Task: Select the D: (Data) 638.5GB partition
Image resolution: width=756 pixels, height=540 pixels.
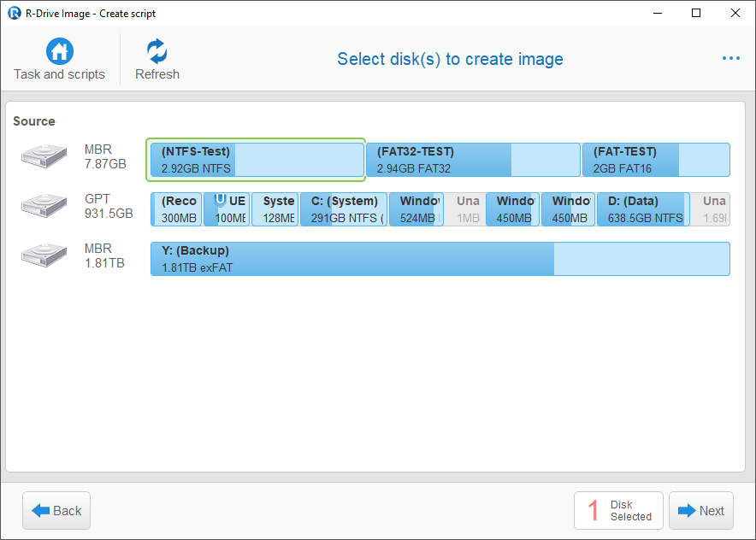Action: 643,209
